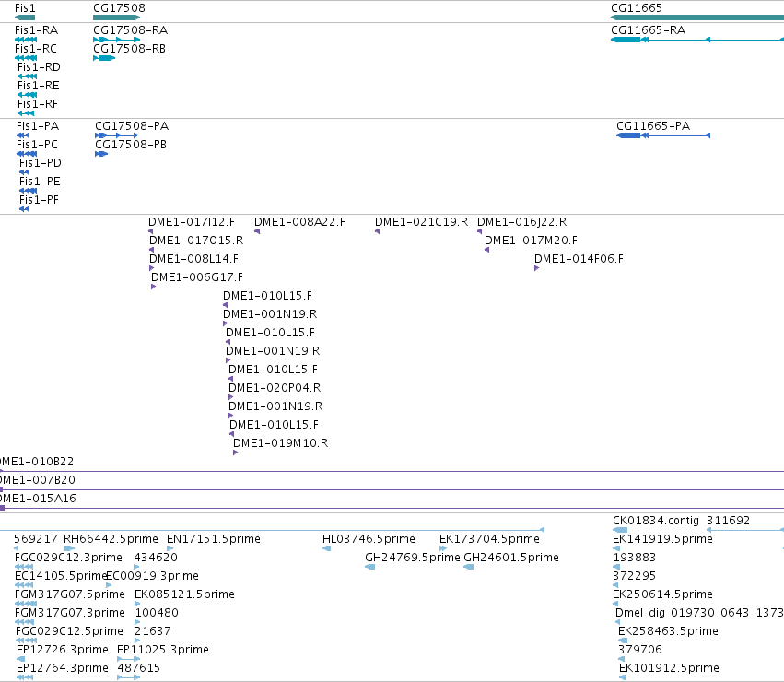Click EST FGM317G07.3prime label
Screen dimensions: 784x682
[x=69, y=614]
